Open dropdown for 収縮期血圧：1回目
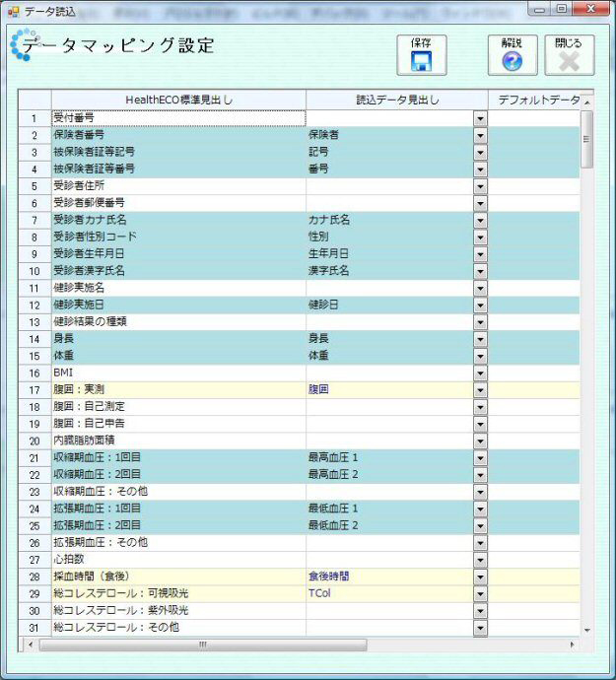Image resolution: width=616 pixels, height=680 pixels. point(480,458)
